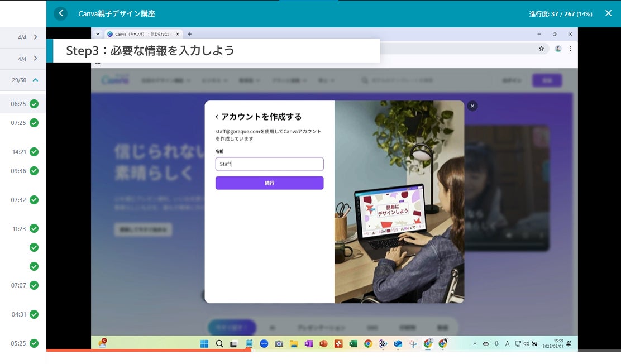Expand the system tray hidden icons chevron
Image resolution: width=621 pixels, height=364 pixels.
pyautogui.click(x=475, y=344)
